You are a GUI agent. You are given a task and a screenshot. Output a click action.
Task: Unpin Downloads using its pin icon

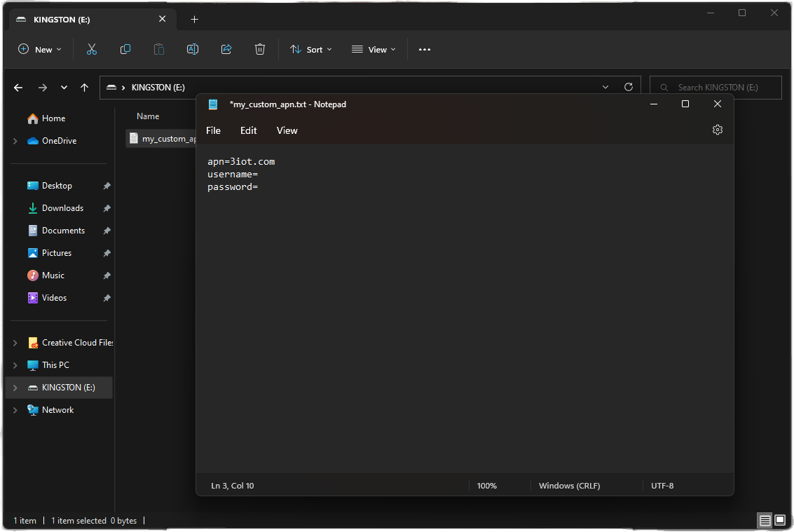[107, 208]
